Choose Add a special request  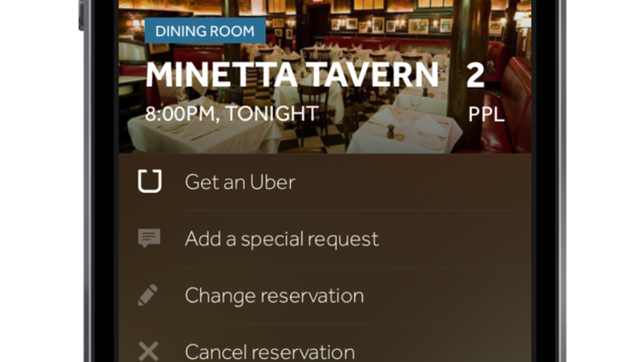[x=325, y=239]
